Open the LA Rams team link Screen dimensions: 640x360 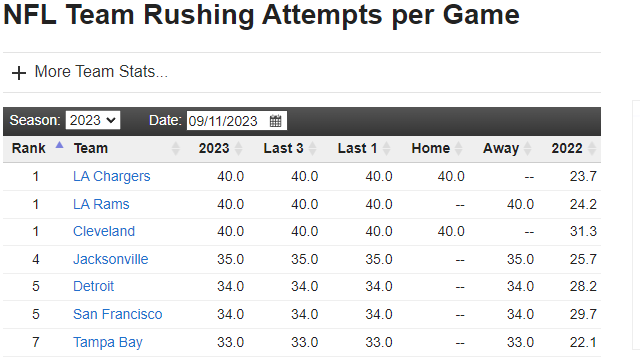(x=101, y=204)
